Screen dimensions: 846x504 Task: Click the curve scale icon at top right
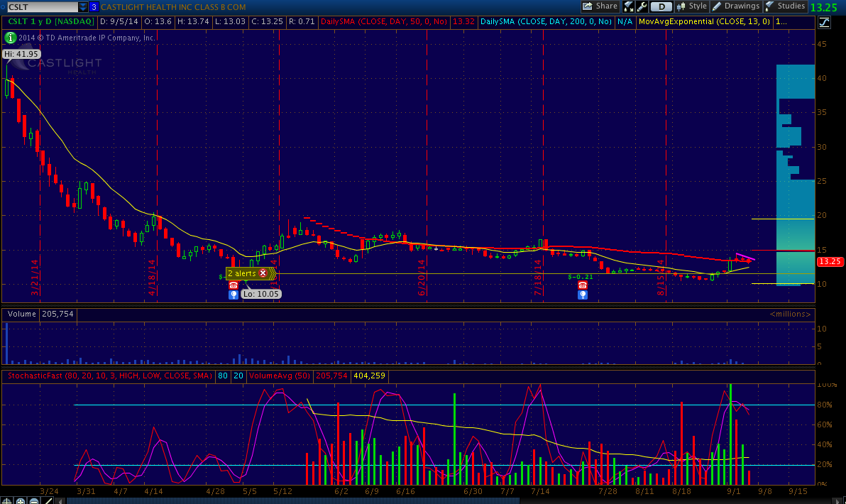click(x=823, y=22)
